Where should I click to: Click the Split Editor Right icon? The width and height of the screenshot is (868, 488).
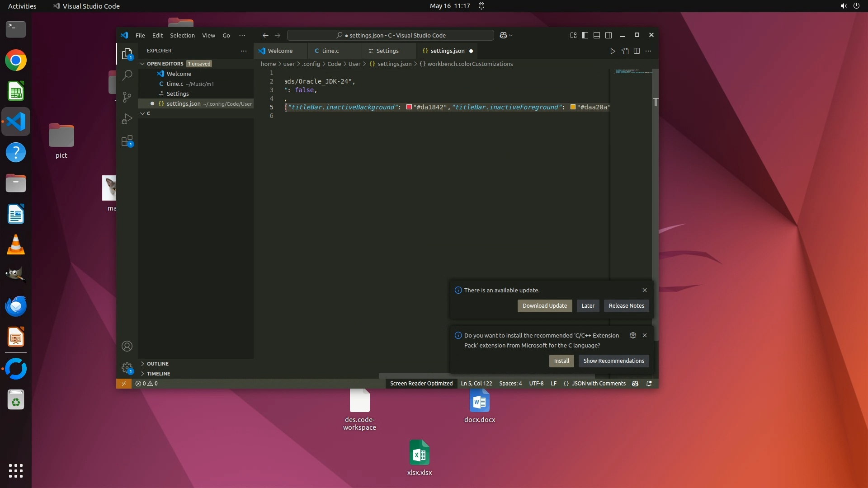[x=637, y=51]
